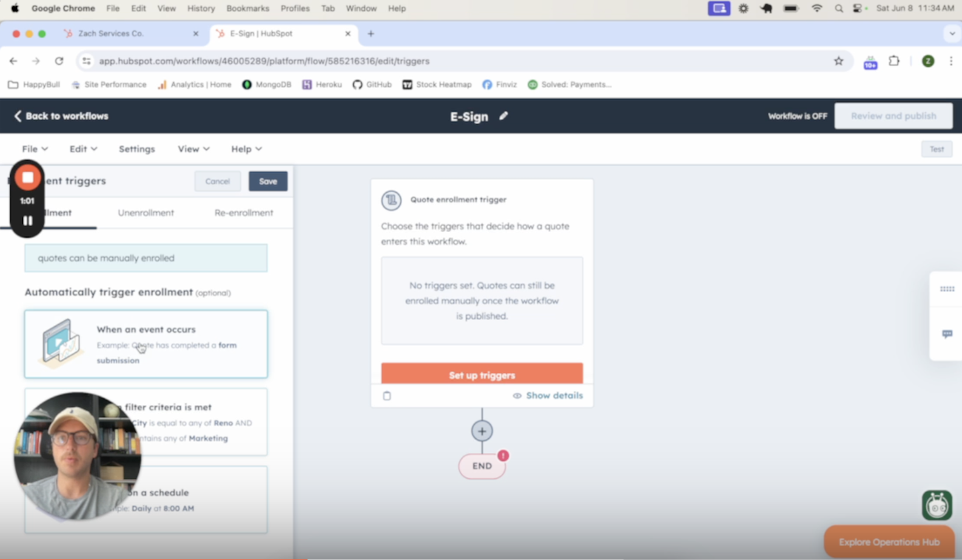Click the address bar URL
The width and height of the screenshot is (962, 560).
point(264,61)
